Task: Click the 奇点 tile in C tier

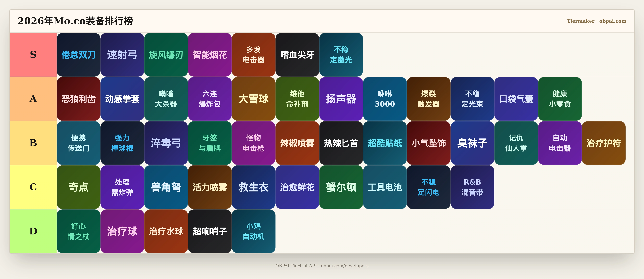Action: tap(79, 187)
